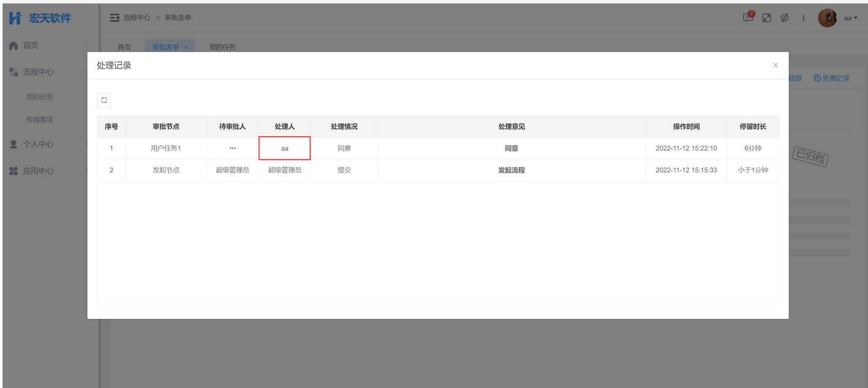
Task: Close the 处理记录 dialog
Action: [x=775, y=65]
